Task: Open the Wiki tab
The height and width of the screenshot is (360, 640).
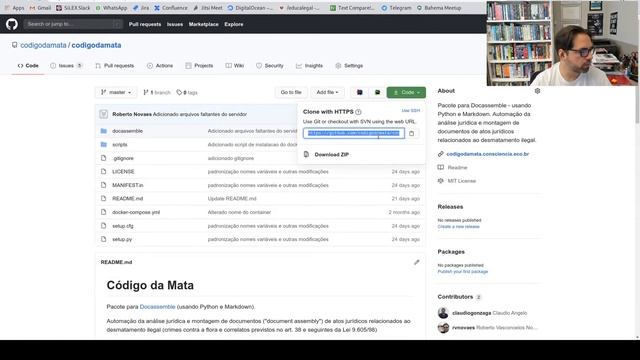Action: coord(235,66)
